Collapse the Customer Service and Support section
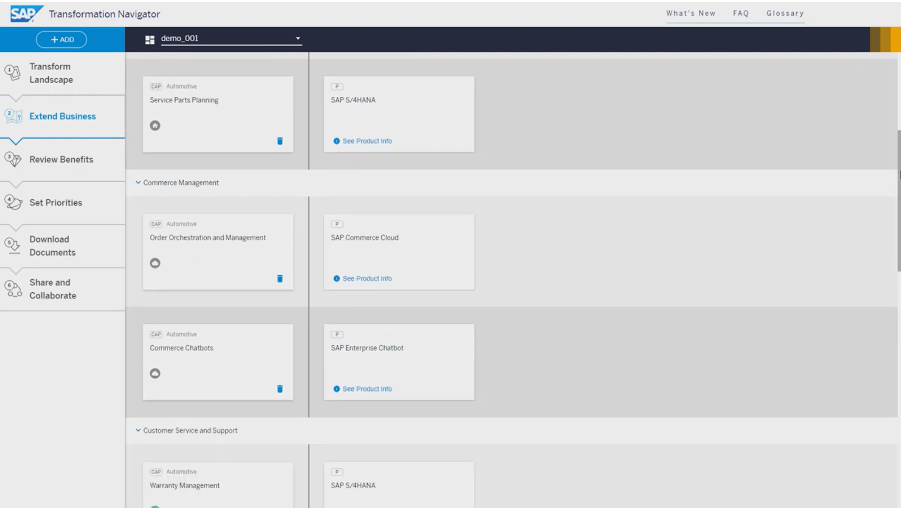 tap(138, 430)
